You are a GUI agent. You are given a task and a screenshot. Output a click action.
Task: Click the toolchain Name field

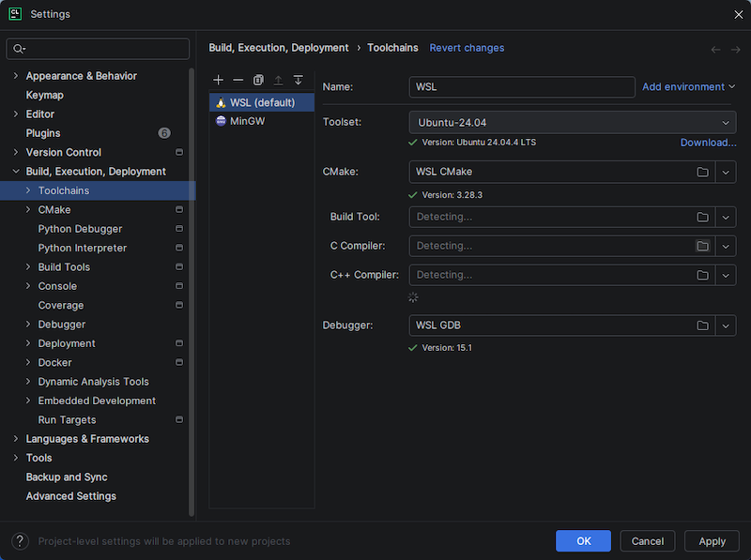[522, 86]
